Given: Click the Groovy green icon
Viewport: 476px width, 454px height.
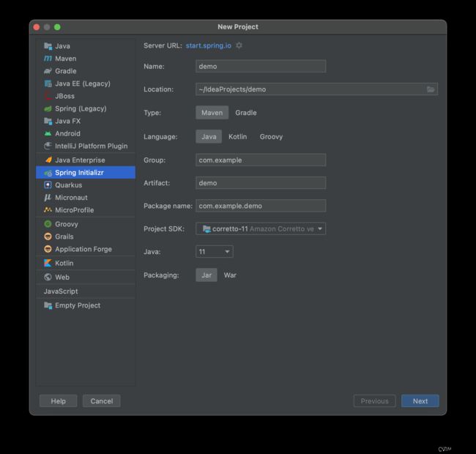Looking at the screenshot, I should [x=48, y=224].
